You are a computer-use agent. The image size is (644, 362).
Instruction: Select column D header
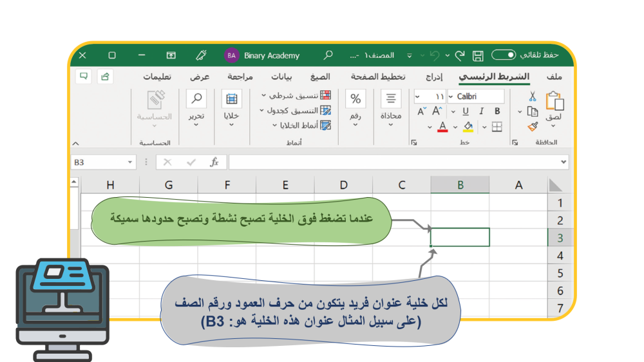coord(343,186)
